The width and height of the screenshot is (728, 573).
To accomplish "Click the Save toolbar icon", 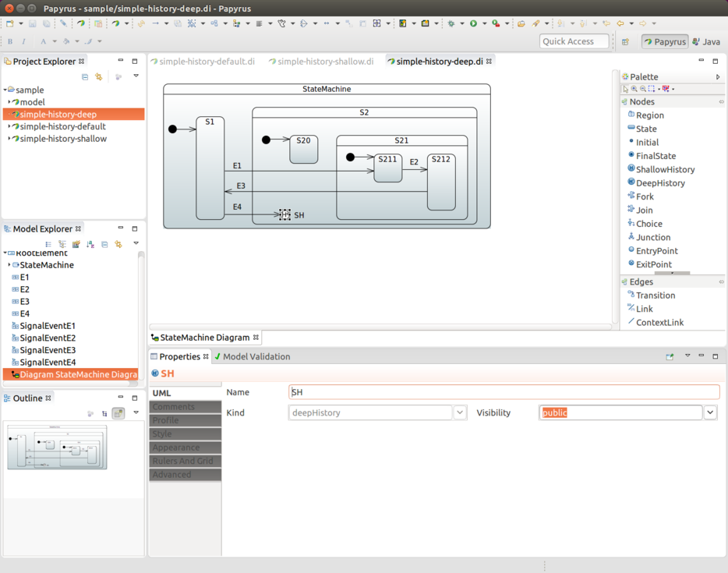I will [x=33, y=23].
